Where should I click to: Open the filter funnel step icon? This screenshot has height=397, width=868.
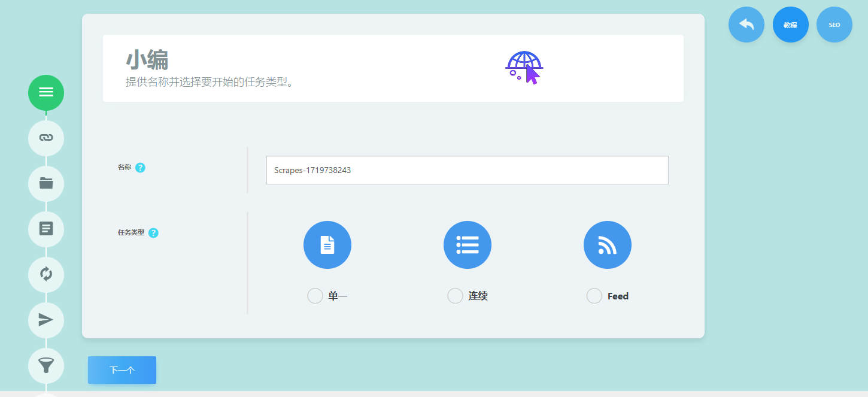point(46,366)
